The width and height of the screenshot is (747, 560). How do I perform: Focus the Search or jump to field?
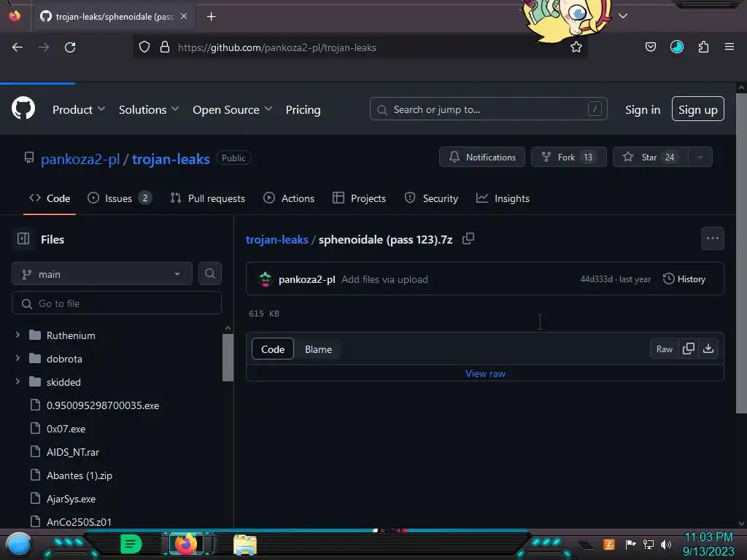tap(488, 109)
